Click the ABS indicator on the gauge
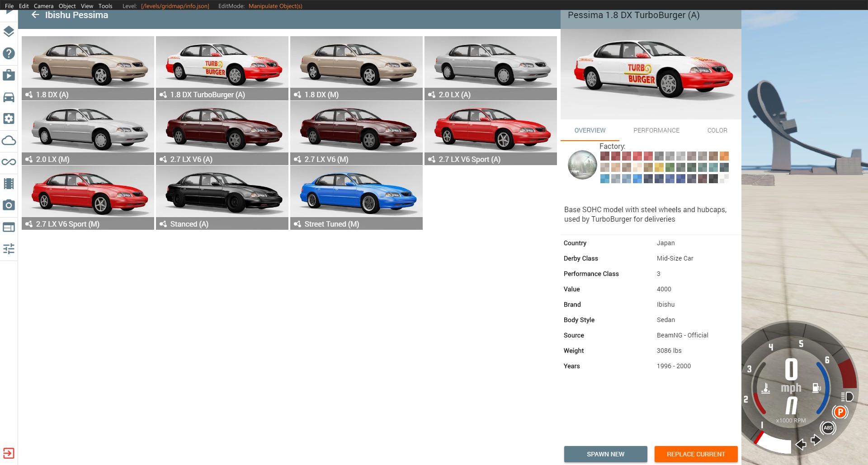The width and height of the screenshot is (868, 465). (x=828, y=428)
